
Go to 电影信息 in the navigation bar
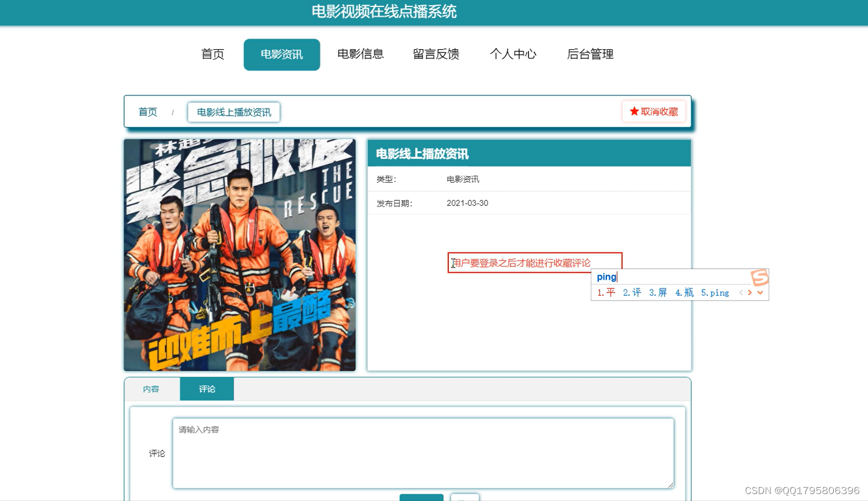[x=360, y=54]
